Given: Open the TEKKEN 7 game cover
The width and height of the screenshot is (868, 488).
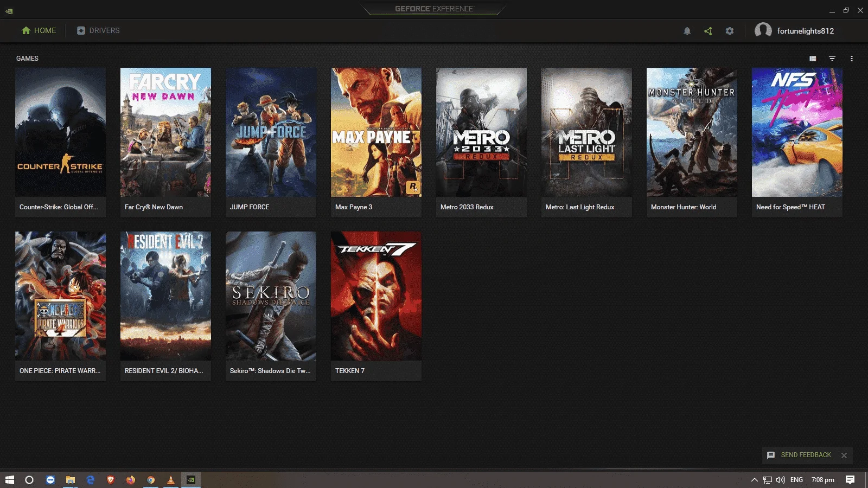Looking at the screenshot, I should [x=376, y=296].
